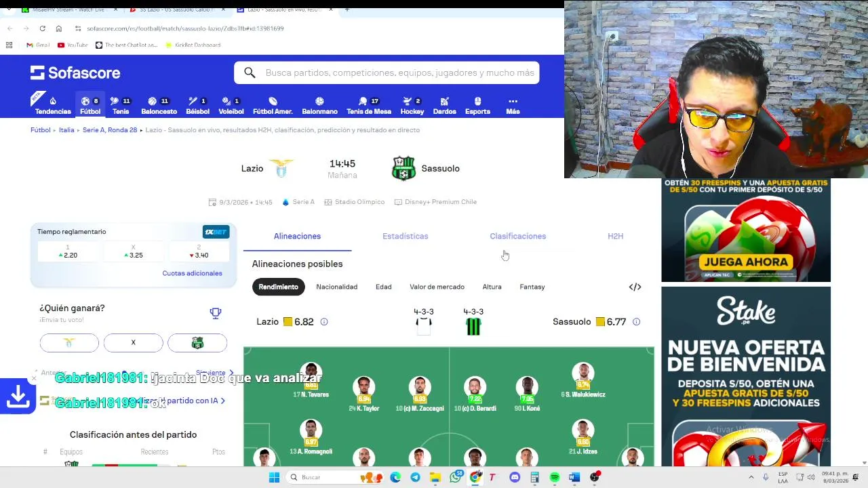
Task: Open WhatsApp from the taskbar
Action: pyautogui.click(x=455, y=477)
